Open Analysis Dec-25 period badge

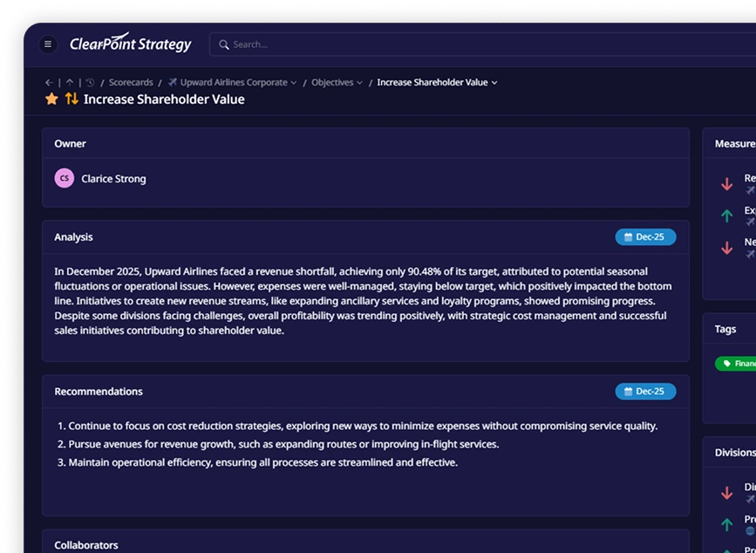point(645,236)
